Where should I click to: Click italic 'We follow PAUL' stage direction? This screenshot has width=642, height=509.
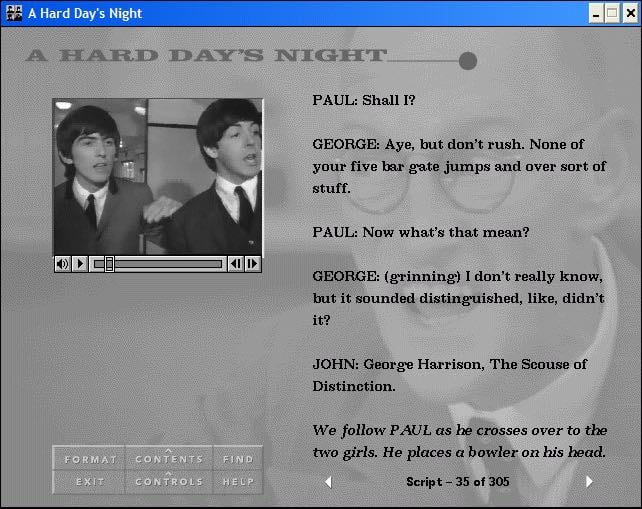(459, 441)
